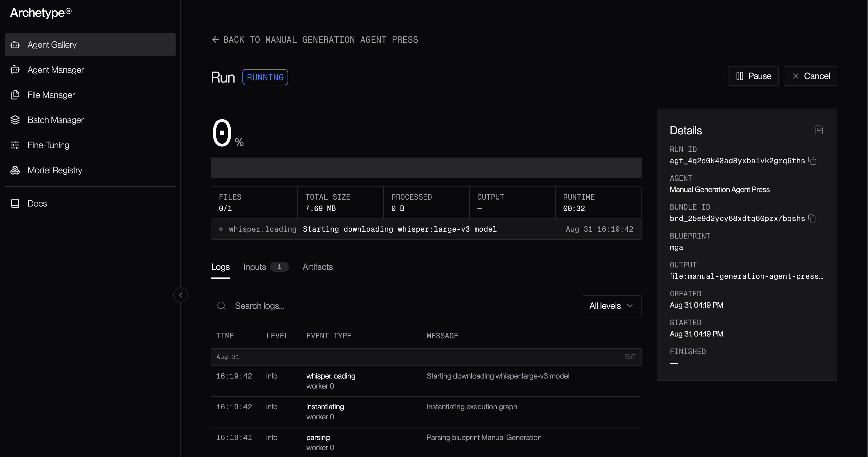Click the Agent Gallery robot icon
The image size is (868, 457).
[x=15, y=45]
